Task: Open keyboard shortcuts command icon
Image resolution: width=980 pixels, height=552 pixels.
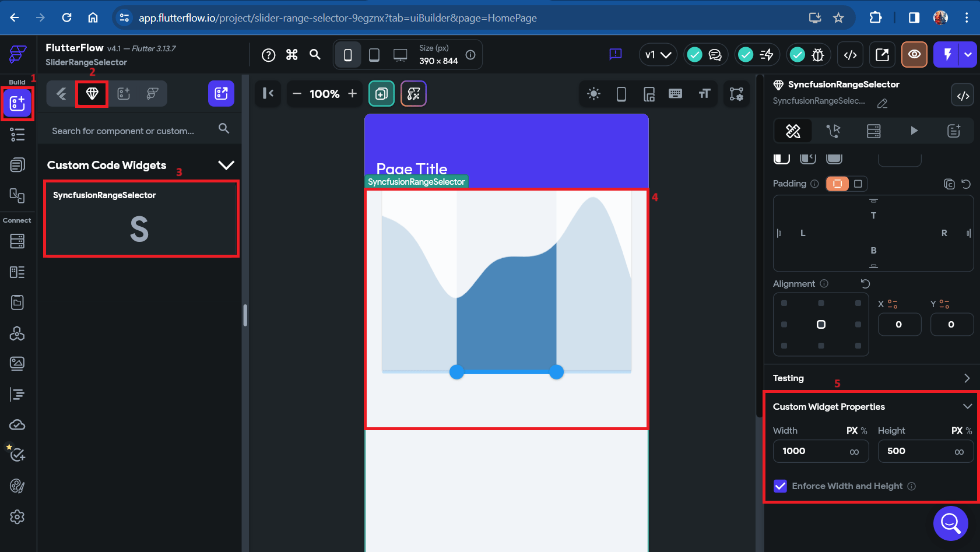Action: point(292,55)
